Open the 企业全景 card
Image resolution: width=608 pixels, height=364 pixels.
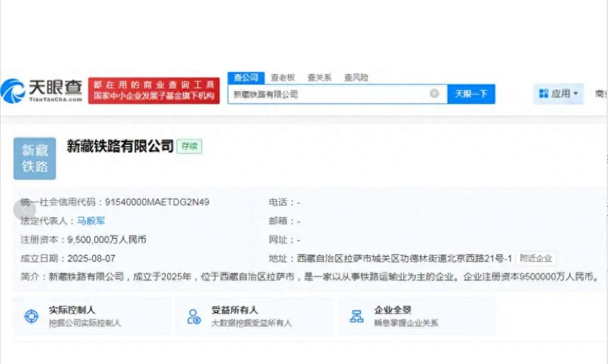tap(418, 316)
